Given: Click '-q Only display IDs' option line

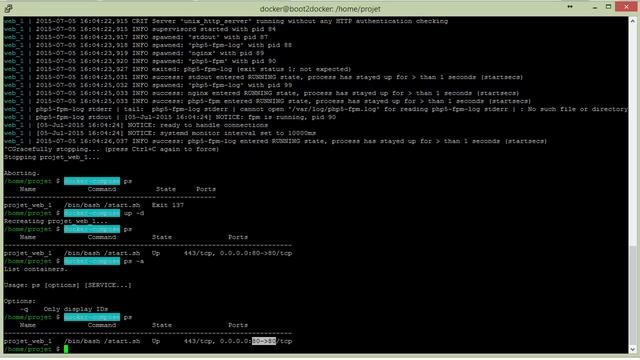Looking at the screenshot, I should pyautogui.click(x=64, y=309).
